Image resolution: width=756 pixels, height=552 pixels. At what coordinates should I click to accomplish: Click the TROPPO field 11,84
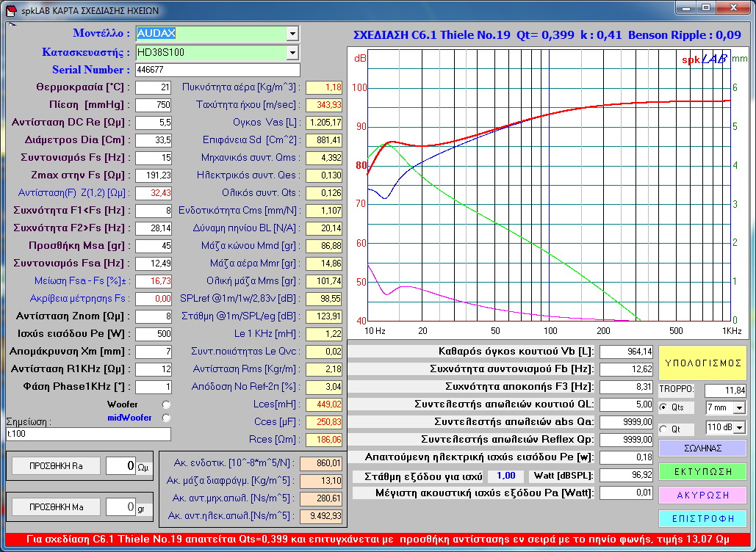tap(726, 391)
